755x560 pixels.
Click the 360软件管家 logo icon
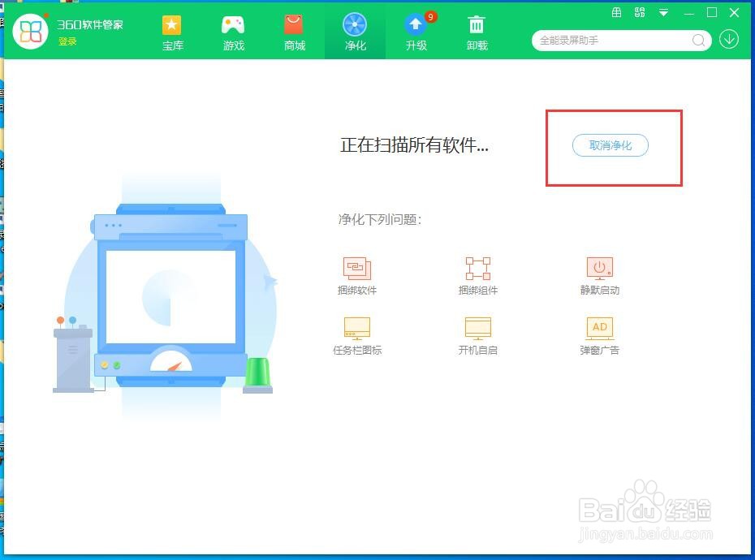point(30,32)
